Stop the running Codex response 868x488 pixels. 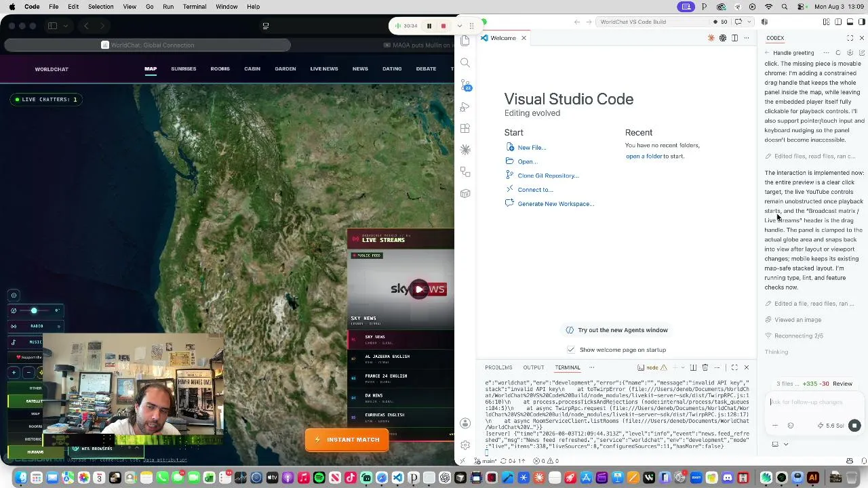coord(854,426)
